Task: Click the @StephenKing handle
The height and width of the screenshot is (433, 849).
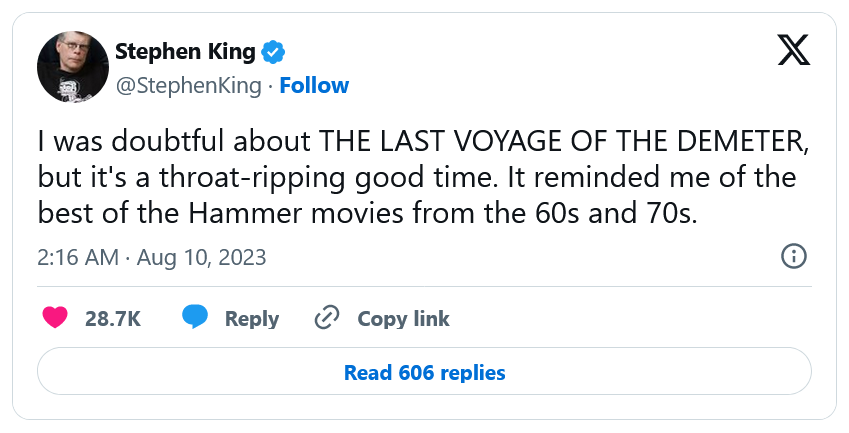Action: [190, 85]
